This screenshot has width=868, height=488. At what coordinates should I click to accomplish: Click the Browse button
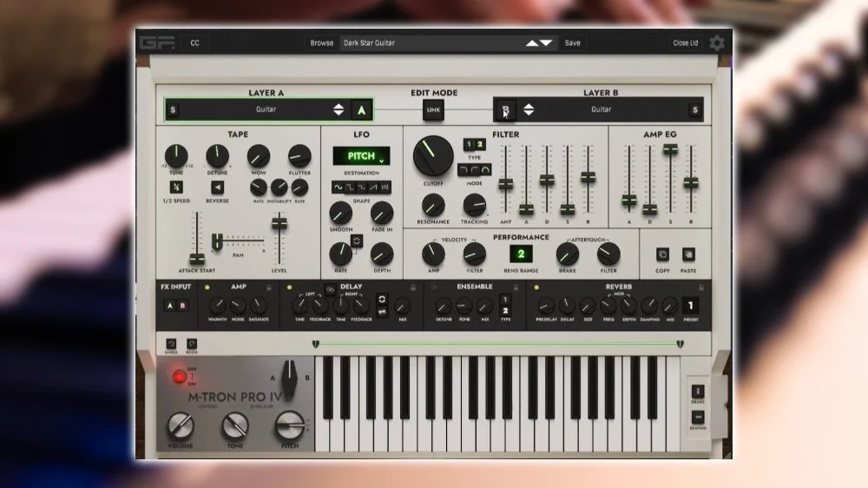click(x=322, y=43)
